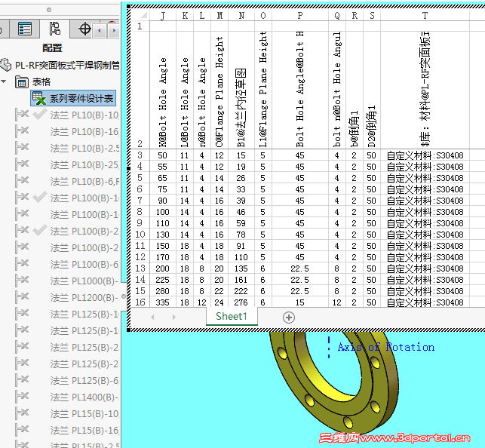485x448 pixels.
Task: Select cell with value 276 in row 16
Action: coord(241,302)
